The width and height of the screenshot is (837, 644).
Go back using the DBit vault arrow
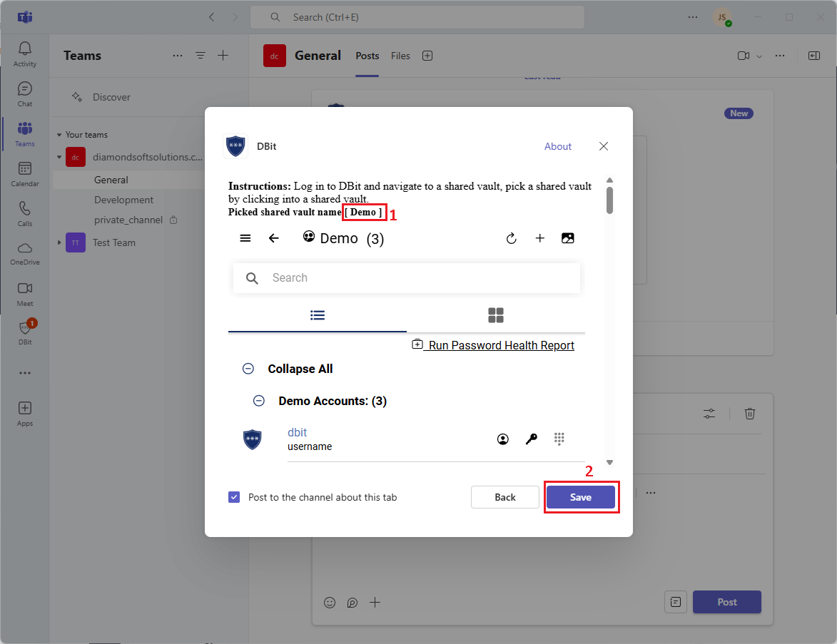tap(274, 238)
